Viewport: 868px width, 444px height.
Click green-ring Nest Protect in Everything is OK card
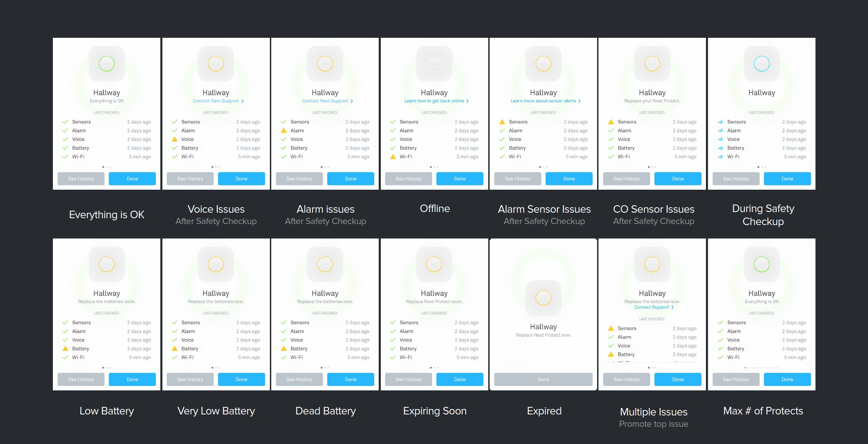106,64
